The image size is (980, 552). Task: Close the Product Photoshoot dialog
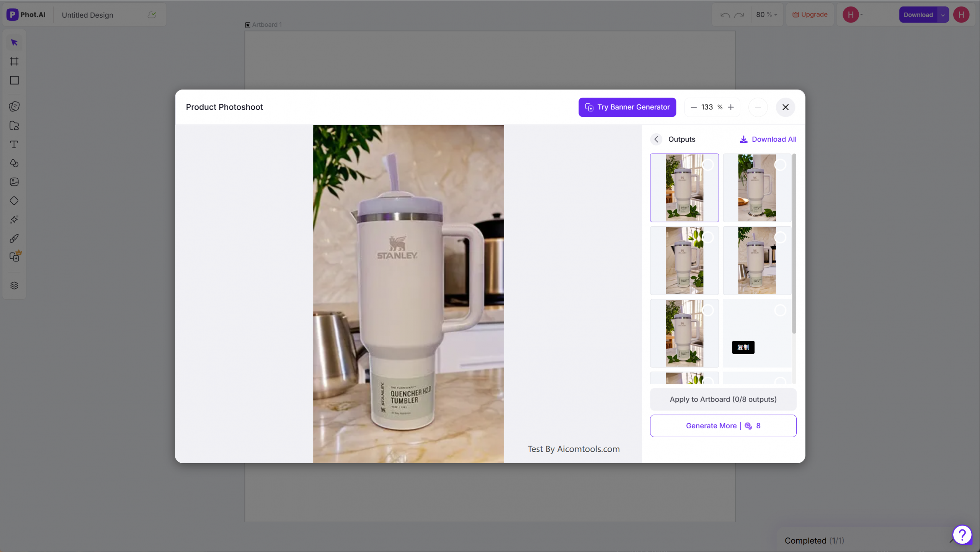point(785,107)
